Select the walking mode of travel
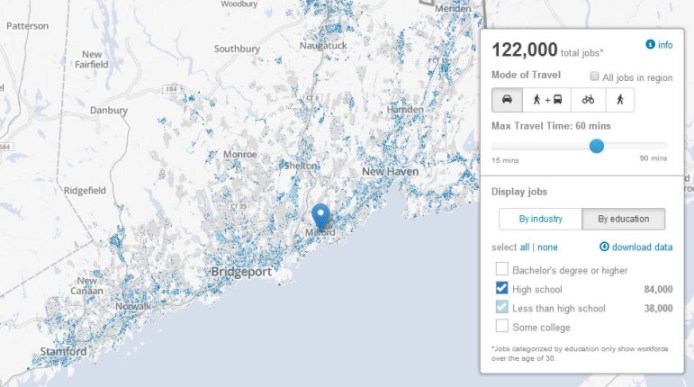 [x=620, y=100]
